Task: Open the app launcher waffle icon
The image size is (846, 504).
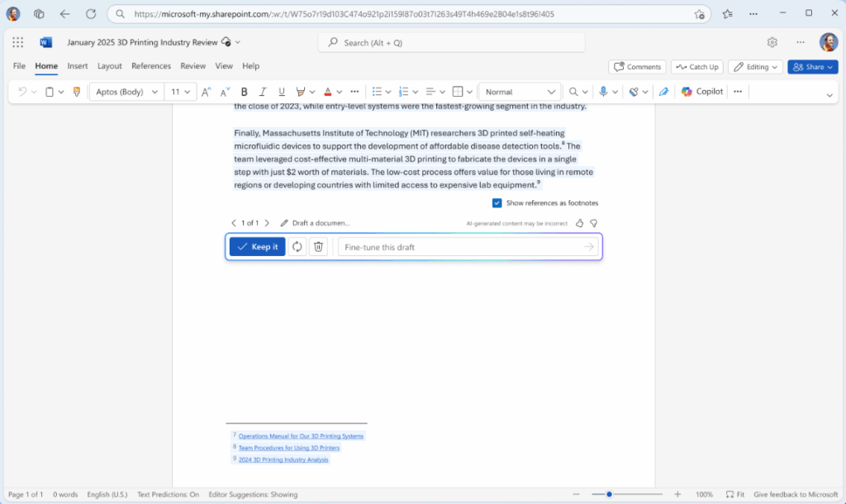Action: pyautogui.click(x=18, y=42)
